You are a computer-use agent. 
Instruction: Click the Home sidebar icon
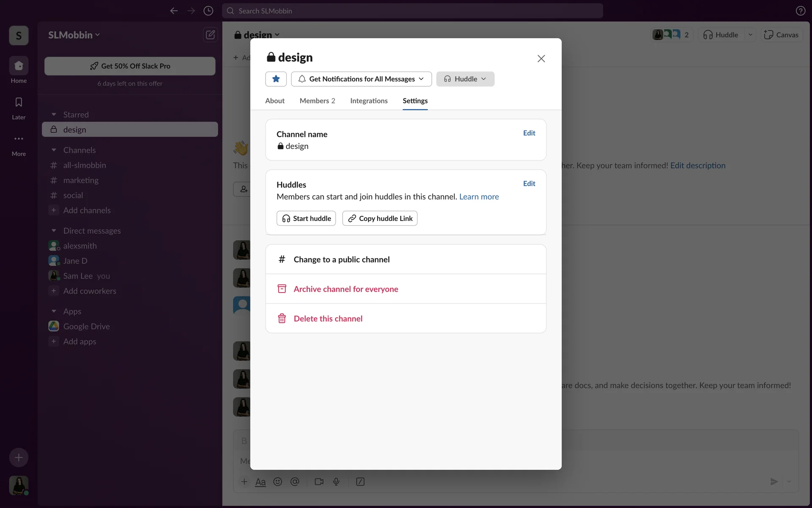(19, 66)
